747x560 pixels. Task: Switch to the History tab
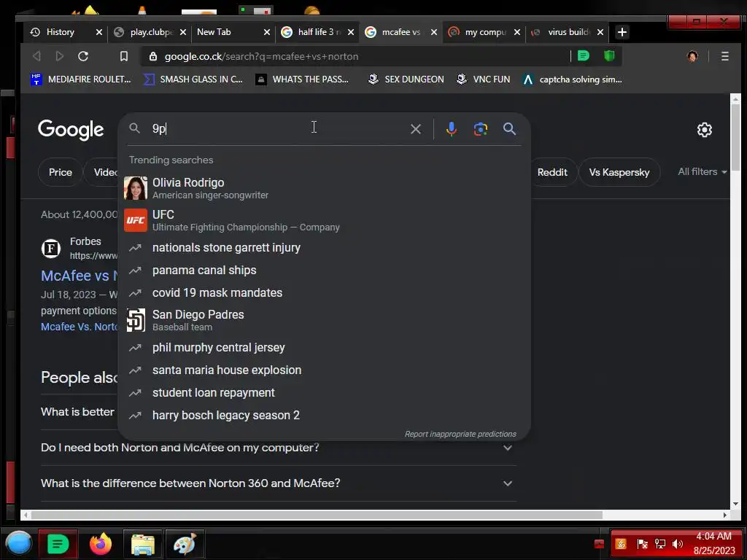tap(60, 32)
